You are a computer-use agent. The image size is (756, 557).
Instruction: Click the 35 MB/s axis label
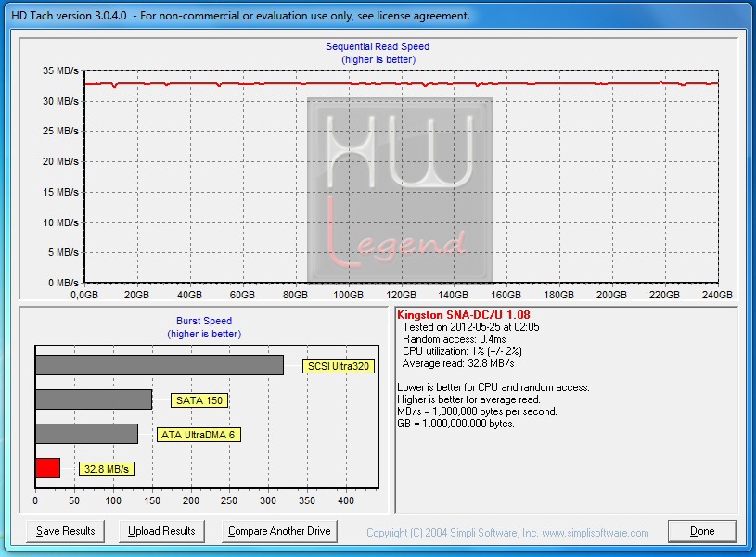(x=60, y=70)
